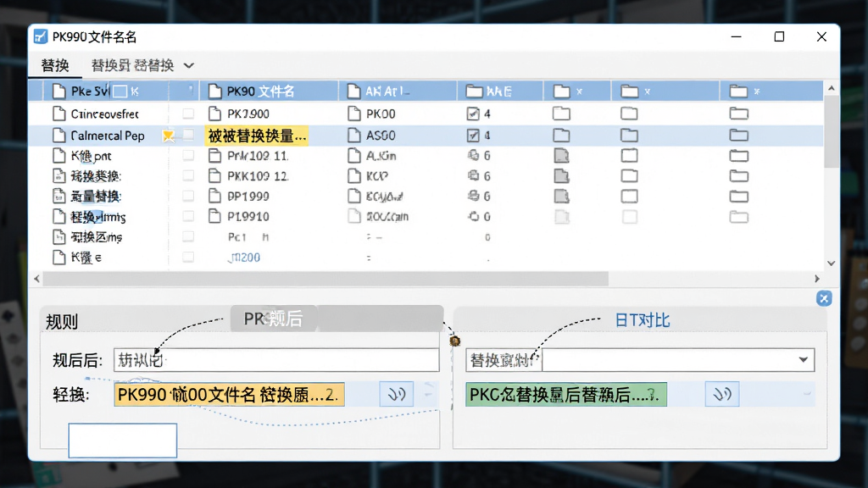Click the scroll-down arrow of the list
Image resolution: width=868 pixels, height=488 pixels.
[831, 263]
